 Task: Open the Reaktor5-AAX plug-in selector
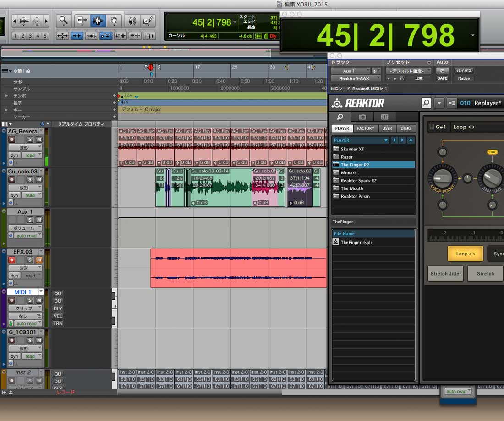tap(356, 78)
